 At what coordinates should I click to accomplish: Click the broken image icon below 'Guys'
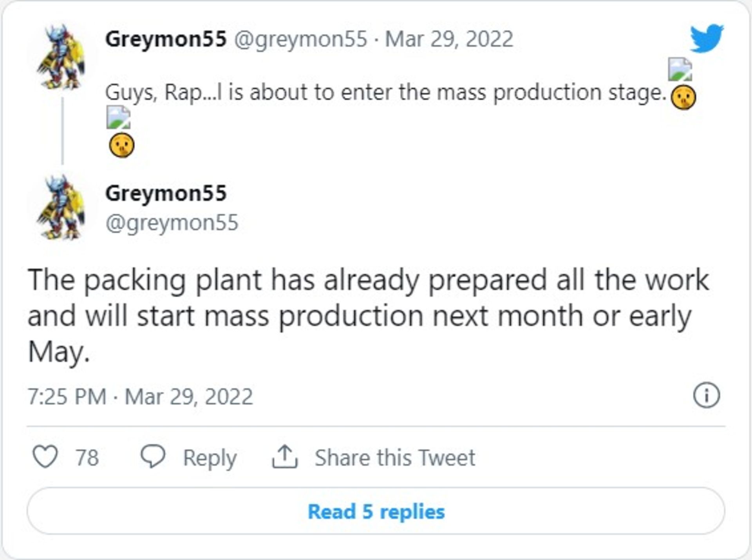118,117
